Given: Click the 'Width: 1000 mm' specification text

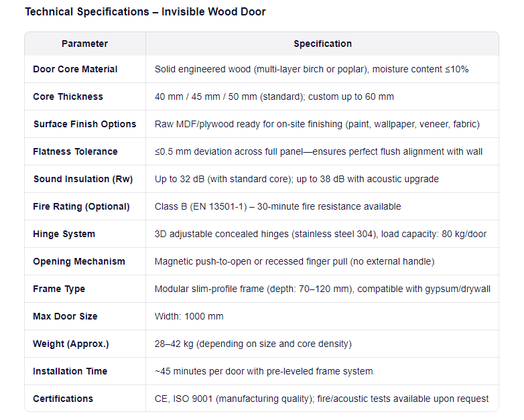Looking at the screenshot, I should (x=189, y=316).
